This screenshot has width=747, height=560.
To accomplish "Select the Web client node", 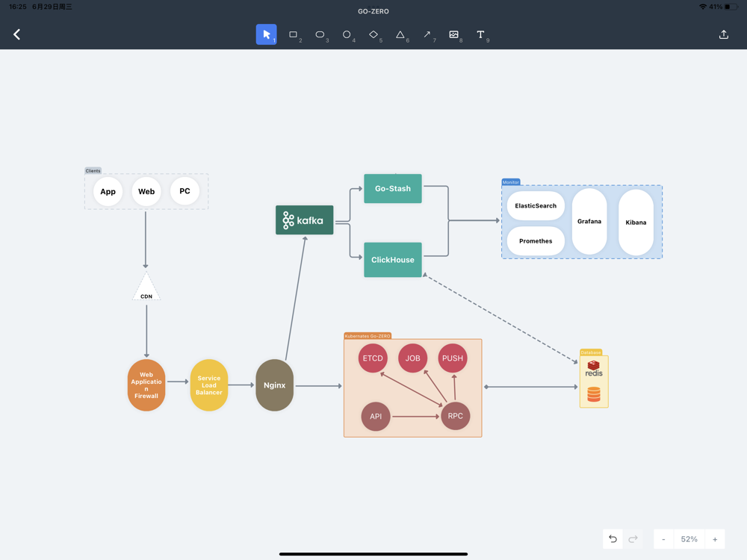I will [146, 191].
